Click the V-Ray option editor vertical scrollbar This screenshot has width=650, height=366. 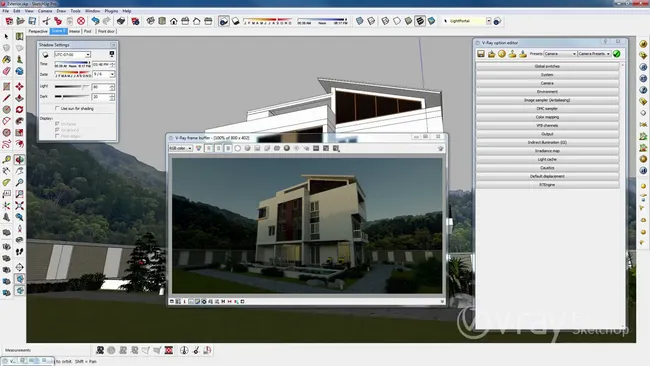(623, 195)
